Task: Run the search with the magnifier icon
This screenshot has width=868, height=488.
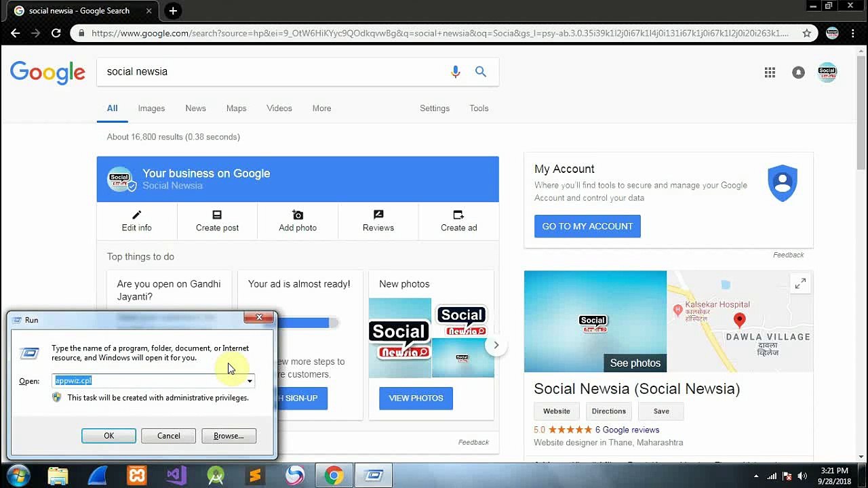Action: (x=481, y=71)
